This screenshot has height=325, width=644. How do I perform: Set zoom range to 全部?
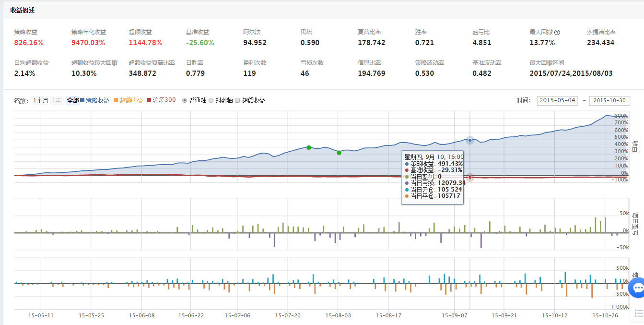(x=72, y=101)
